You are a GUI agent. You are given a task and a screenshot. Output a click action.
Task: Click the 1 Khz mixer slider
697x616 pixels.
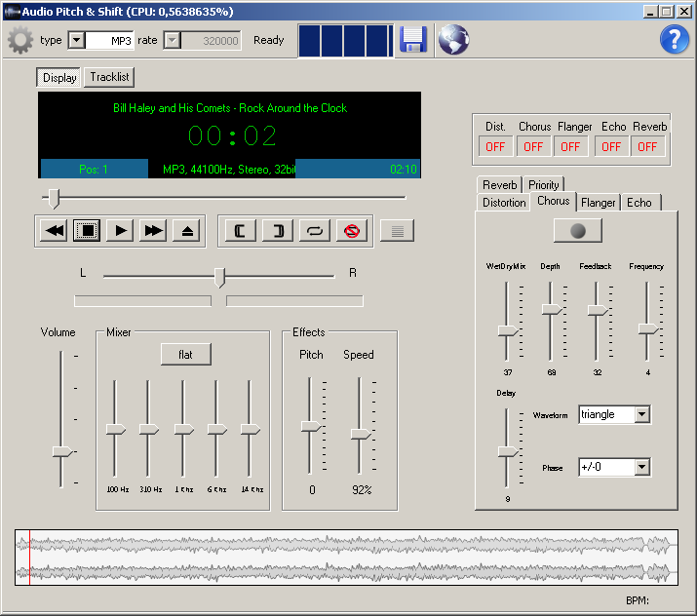pos(183,429)
